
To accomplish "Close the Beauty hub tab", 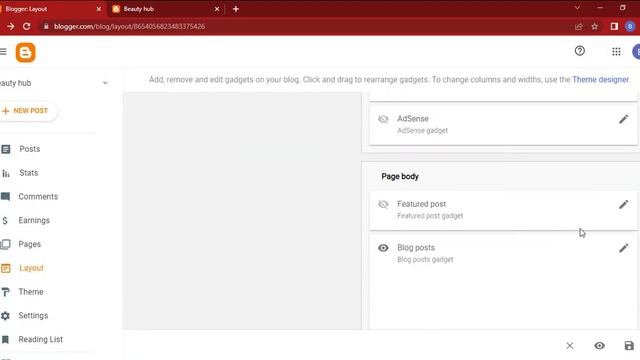I will (x=217, y=9).
